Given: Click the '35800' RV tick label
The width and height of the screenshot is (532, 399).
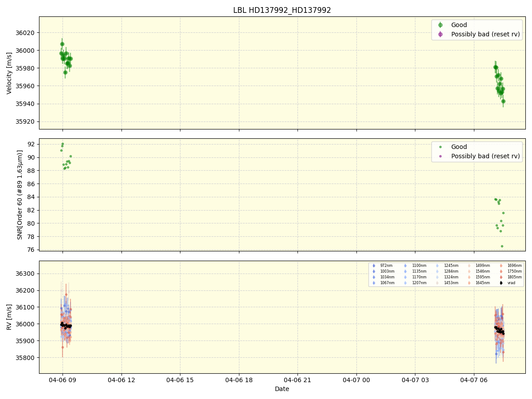Looking at the screenshot, I should pyautogui.click(x=26, y=358).
